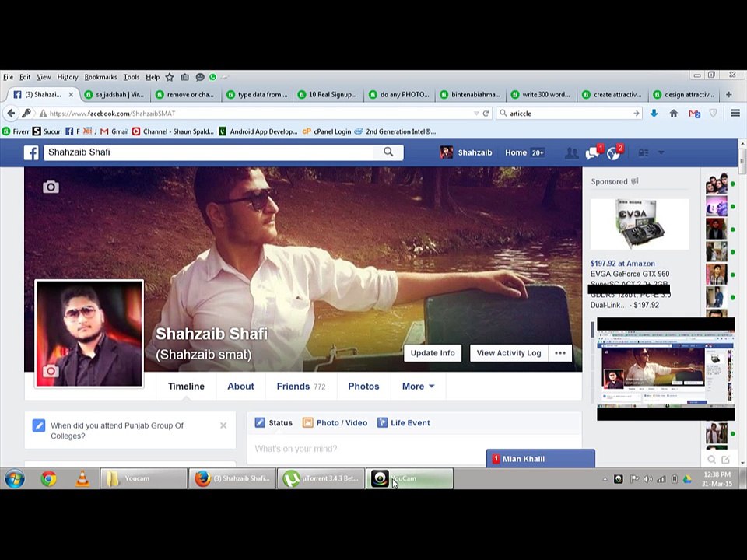Image resolution: width=747 pixels, height=560 pixels.
Task: Click the cover photo camera icon
Action: click(x=51, y=187)
